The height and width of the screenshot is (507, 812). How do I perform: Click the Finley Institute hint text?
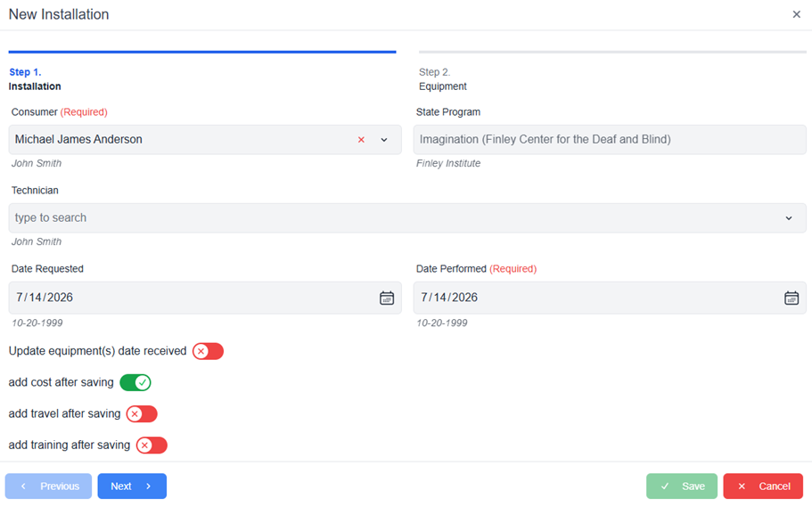pyautogui.click(x=448, y=163)
